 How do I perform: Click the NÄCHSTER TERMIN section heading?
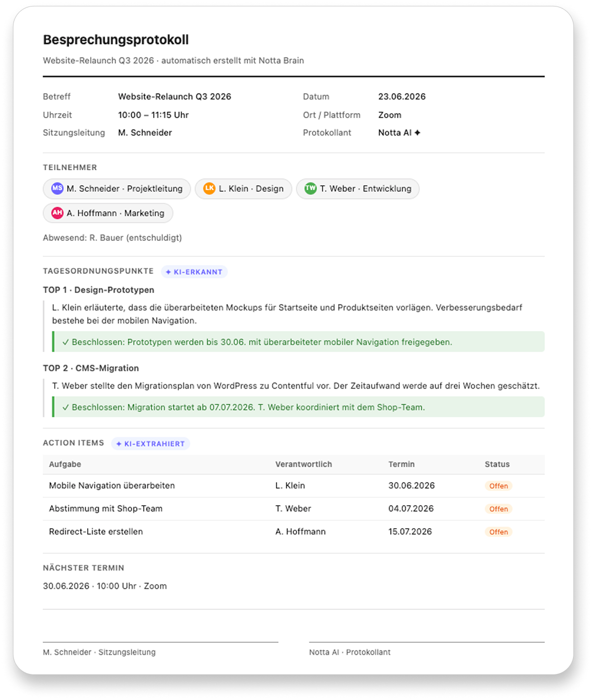(84, 568)
